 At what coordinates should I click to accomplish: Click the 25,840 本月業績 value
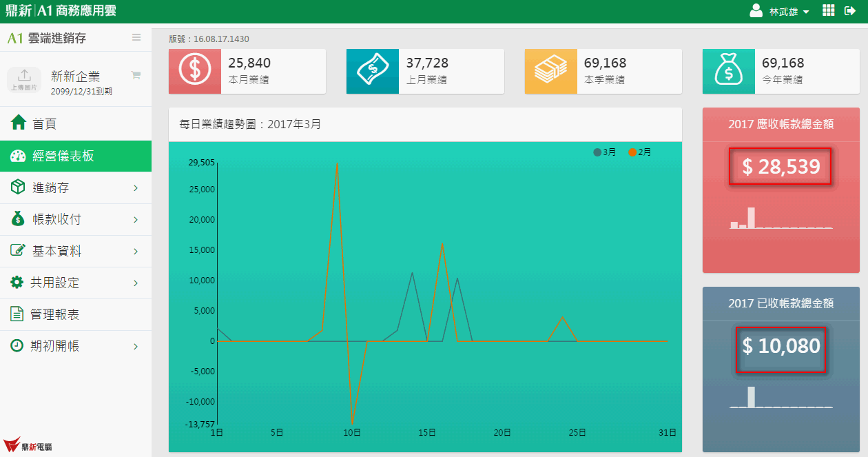tap(249, 63)
